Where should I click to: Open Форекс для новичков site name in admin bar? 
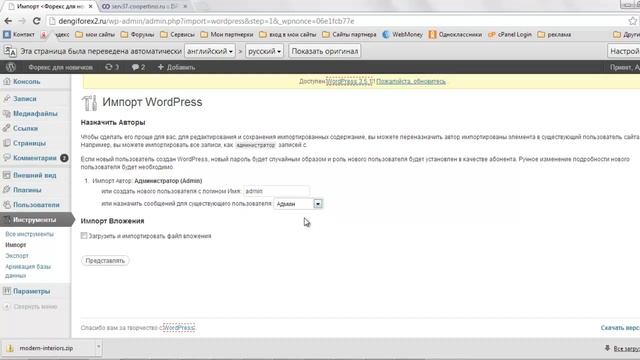coord(60,67)
